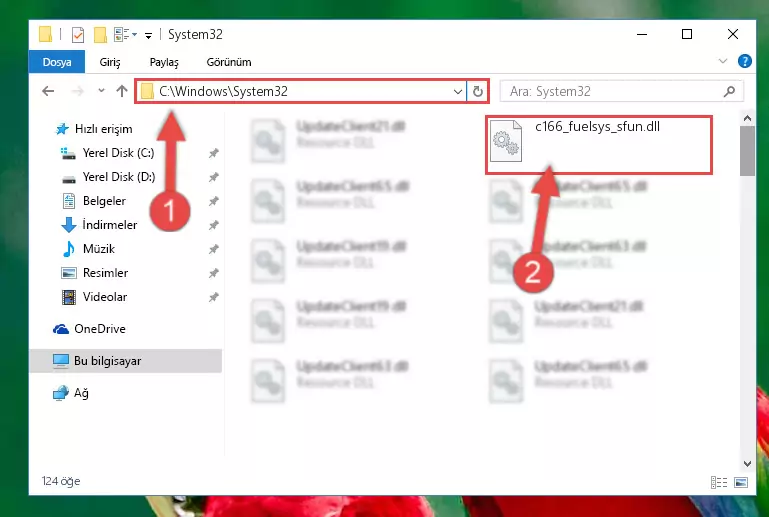The height and width of the screenshot is (517, 769).
Task: Click pin icon next to Resimler
Action: (213, 273)
